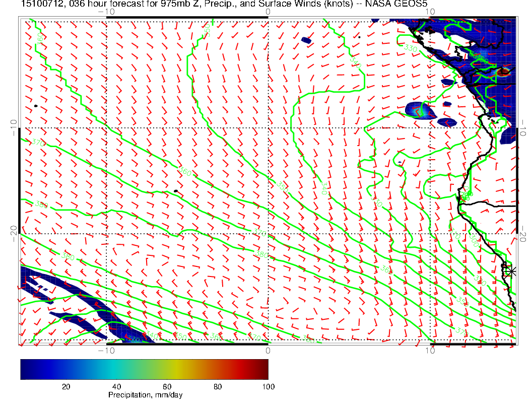Click longitude label 0 on the bottom axis
Viewport: 532px width, 411px height.
click(x=268, y=351)
